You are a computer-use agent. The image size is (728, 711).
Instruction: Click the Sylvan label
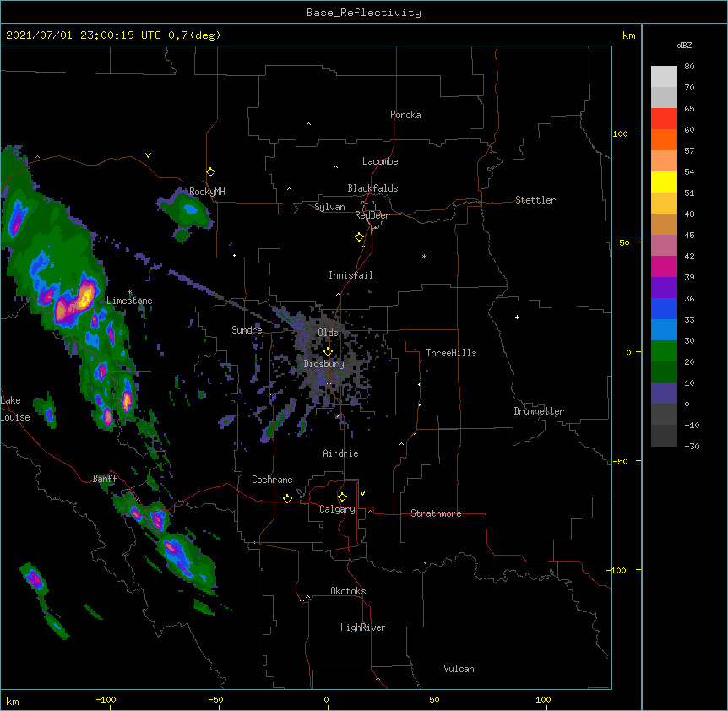329,207
